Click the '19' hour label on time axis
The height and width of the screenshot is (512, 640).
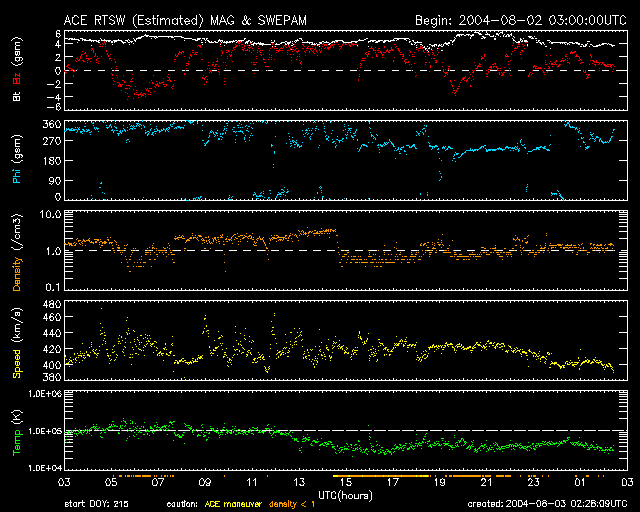coord(440,482)
